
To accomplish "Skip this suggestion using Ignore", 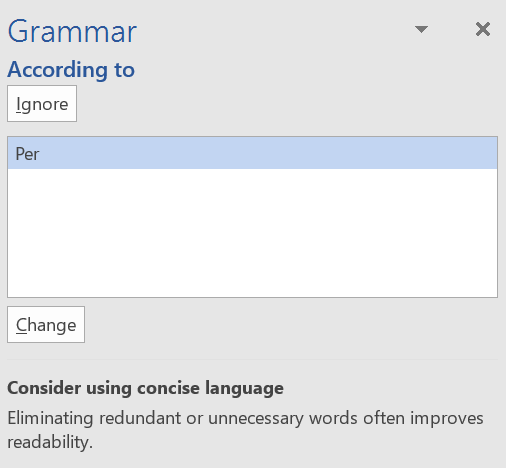I will (42, 104).
